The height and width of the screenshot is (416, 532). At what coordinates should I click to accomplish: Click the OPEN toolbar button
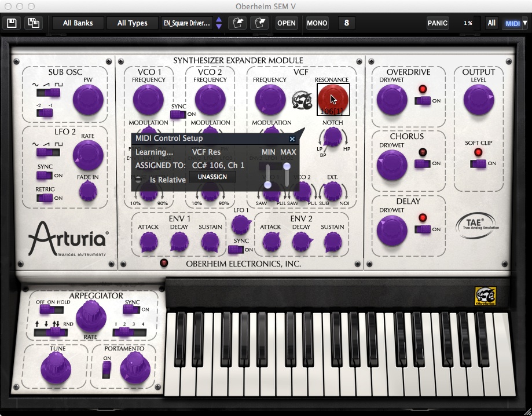click(286, 23)
